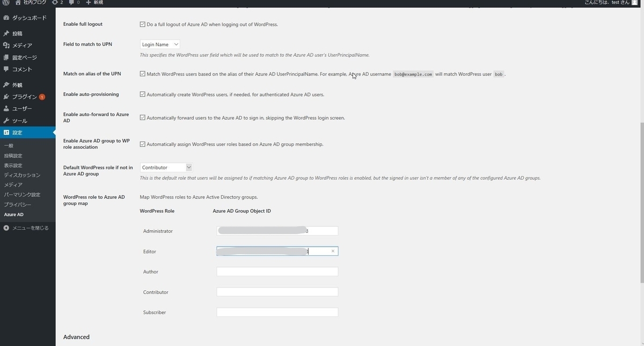Click the Azure AD Group Object ID header
Viewport: 644px width, 346px height.
(241, 211)
